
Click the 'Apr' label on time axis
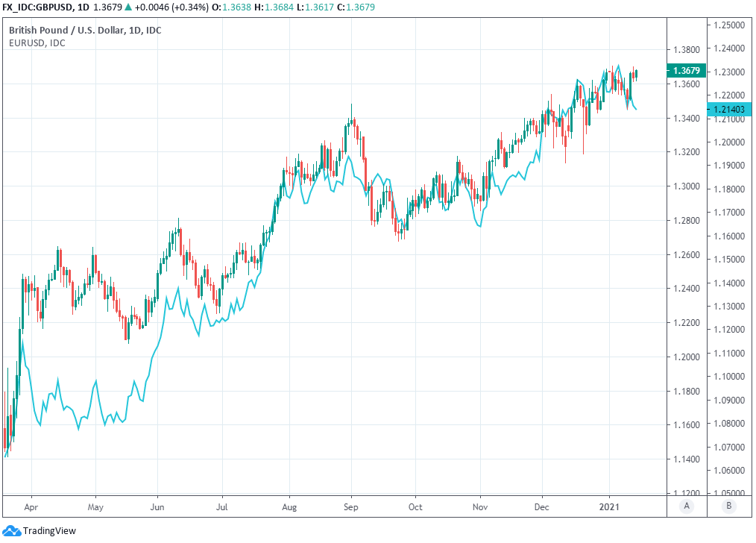[x=32, y=506]
